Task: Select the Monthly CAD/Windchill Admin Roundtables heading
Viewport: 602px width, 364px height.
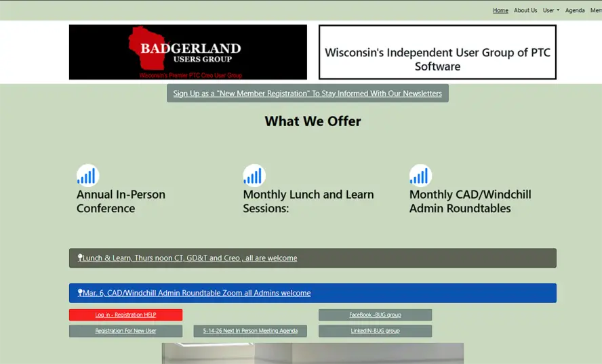Action: click(470, 201)
